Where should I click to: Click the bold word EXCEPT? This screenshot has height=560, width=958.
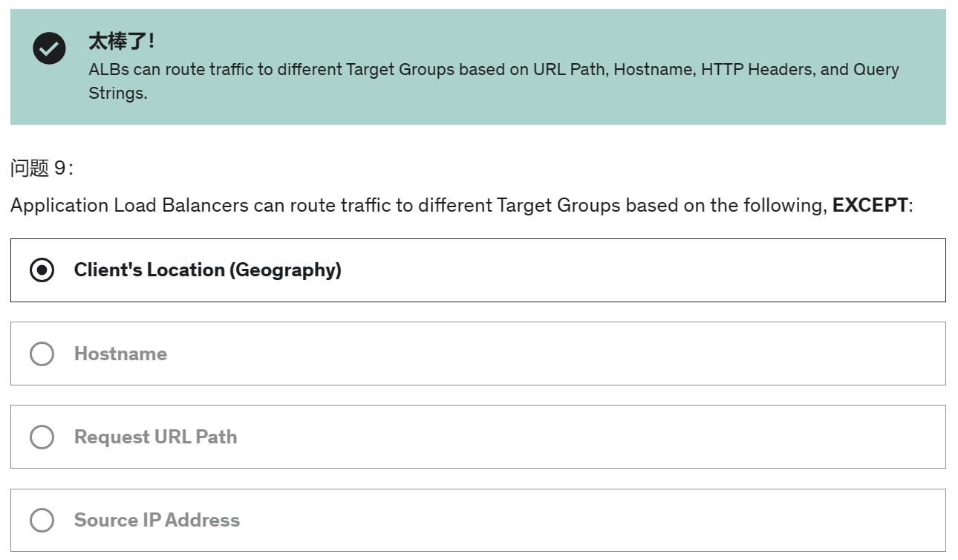(870, 205)
